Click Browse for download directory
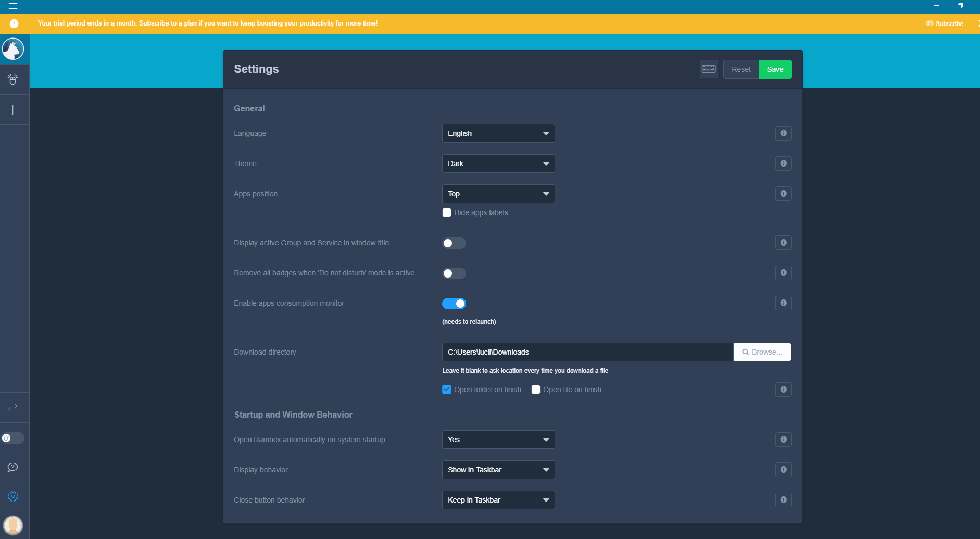Image resolution: width=980 pixels, height=539 pixels. point(762,352)
